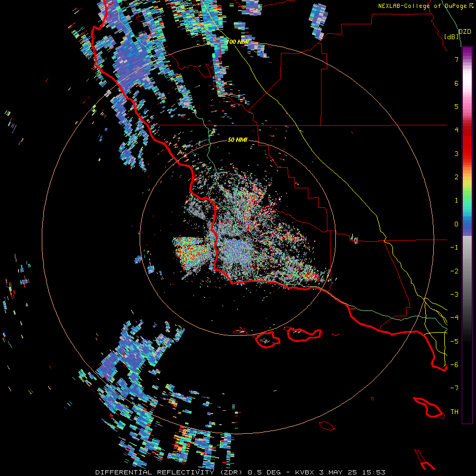Click the TH label on color scale

(x=454, y=411)
